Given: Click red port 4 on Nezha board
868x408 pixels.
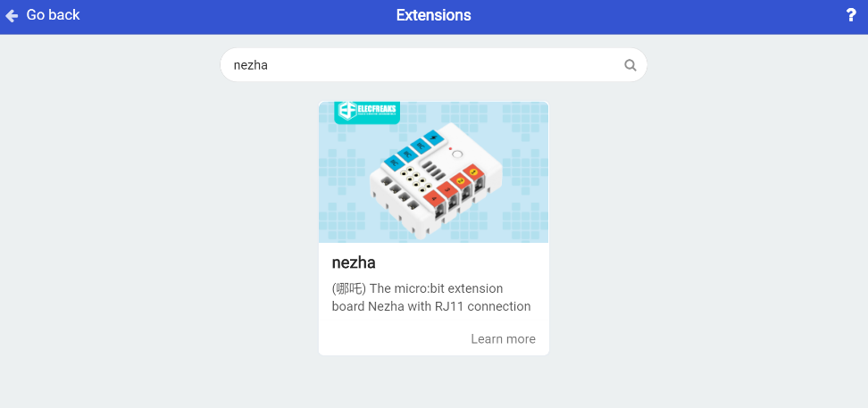Looking at the screenshot, I should pos(434,197).
